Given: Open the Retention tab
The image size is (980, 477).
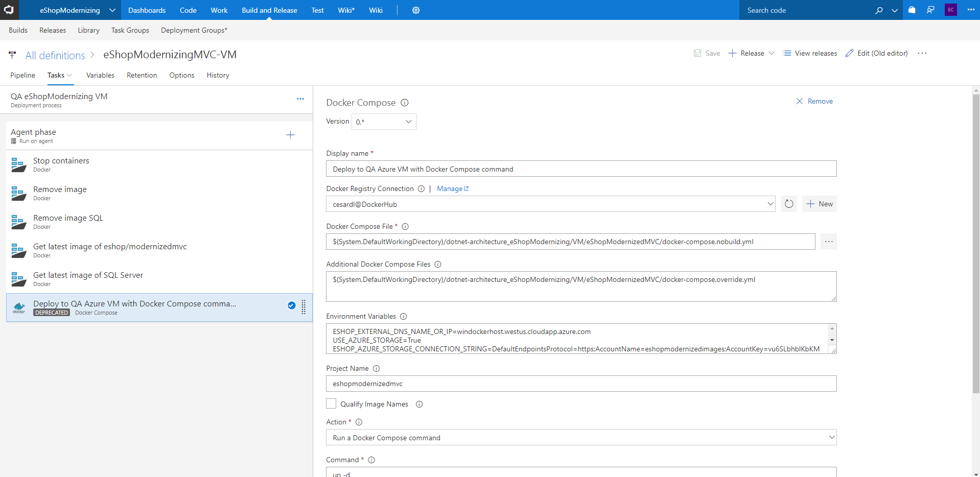Looking at the screenshot, I should click(142, 75).
